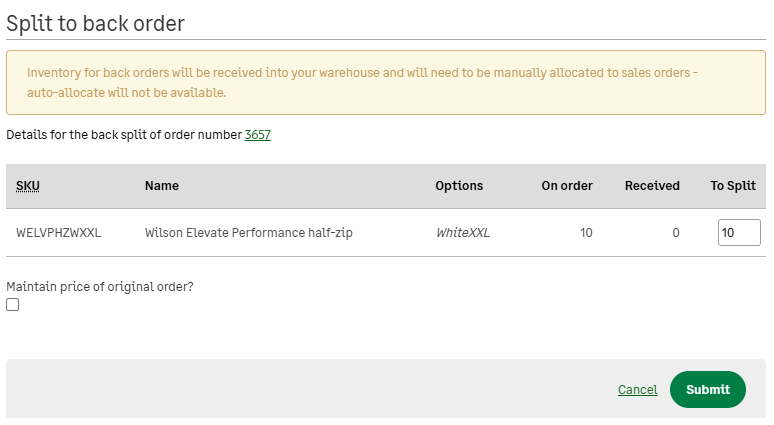Click the On order column header
The width and height of the screenshot is (774, 425).
pyautogui.click(x=567, y=186)
